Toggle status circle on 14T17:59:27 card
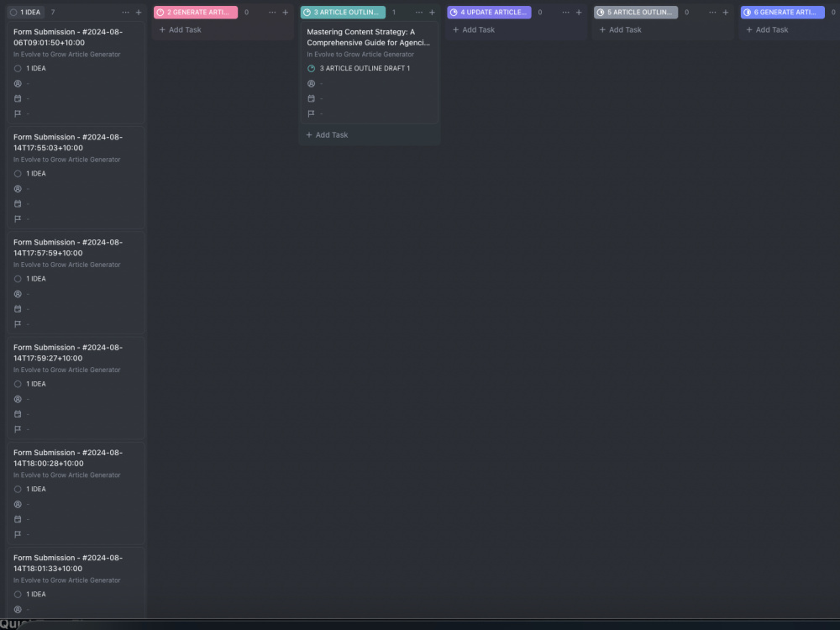 pyautogui.click(x=18, y=384)
